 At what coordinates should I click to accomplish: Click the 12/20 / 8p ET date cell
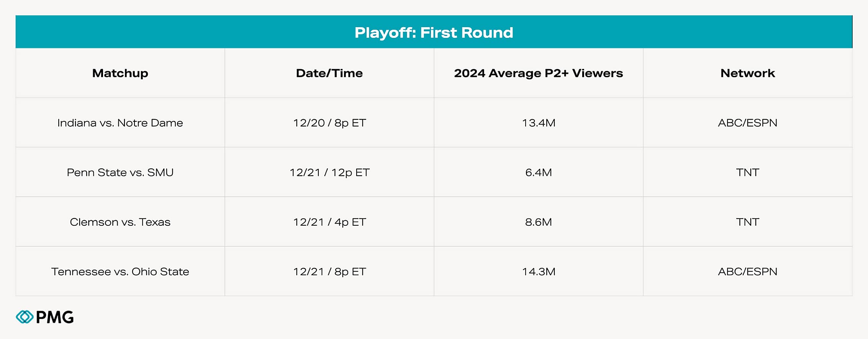click(x=329, y=123)
